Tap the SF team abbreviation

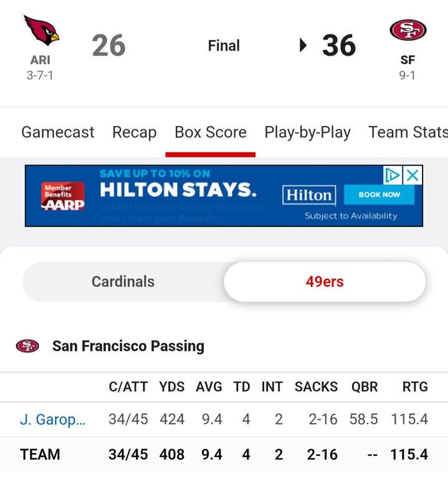tap(407, 60)
